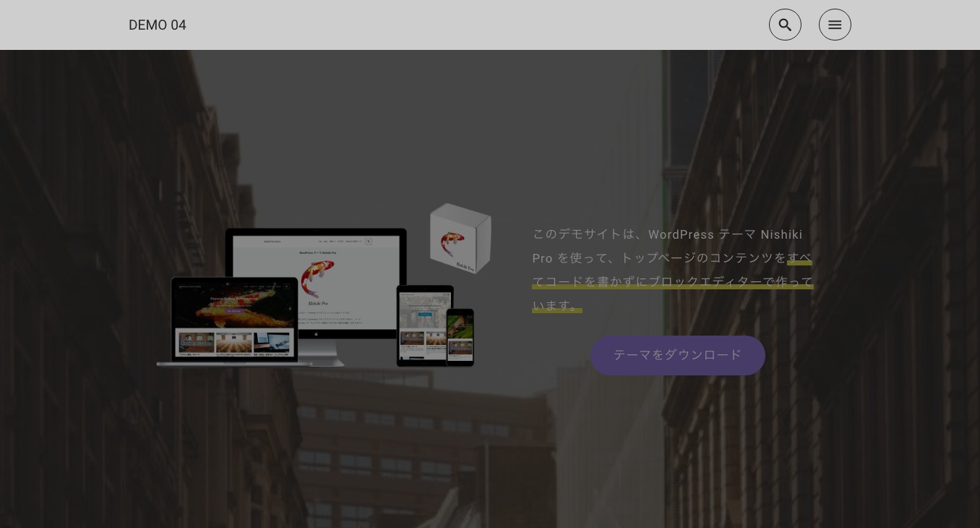This screenshot has width=980, height=528.
Task: Click the テーマをダウンロード button
Action: point(678,355)
